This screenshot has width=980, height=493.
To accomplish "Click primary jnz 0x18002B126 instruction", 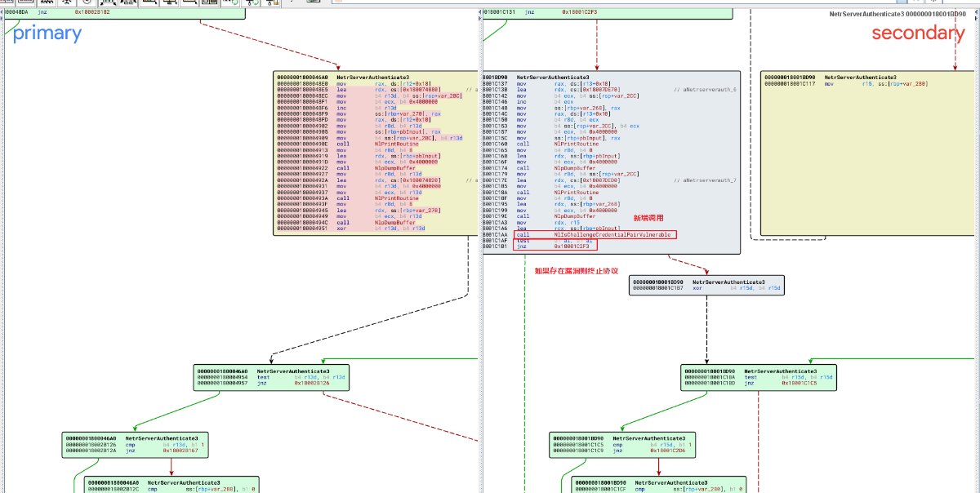I will point(263,383).
